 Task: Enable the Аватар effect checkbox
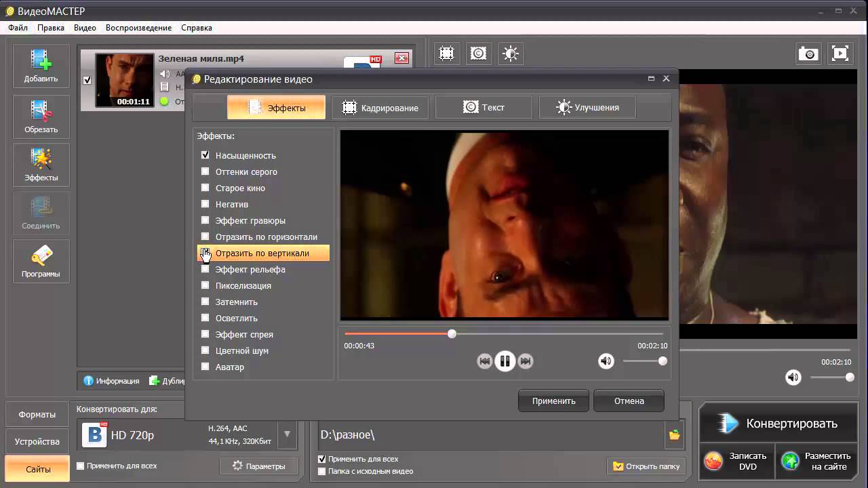[x=205, y=367]
